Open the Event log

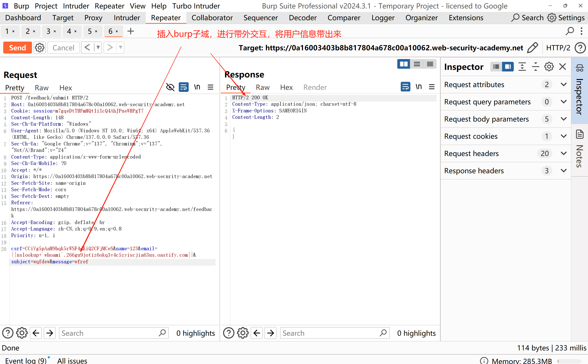pos(26,360)
